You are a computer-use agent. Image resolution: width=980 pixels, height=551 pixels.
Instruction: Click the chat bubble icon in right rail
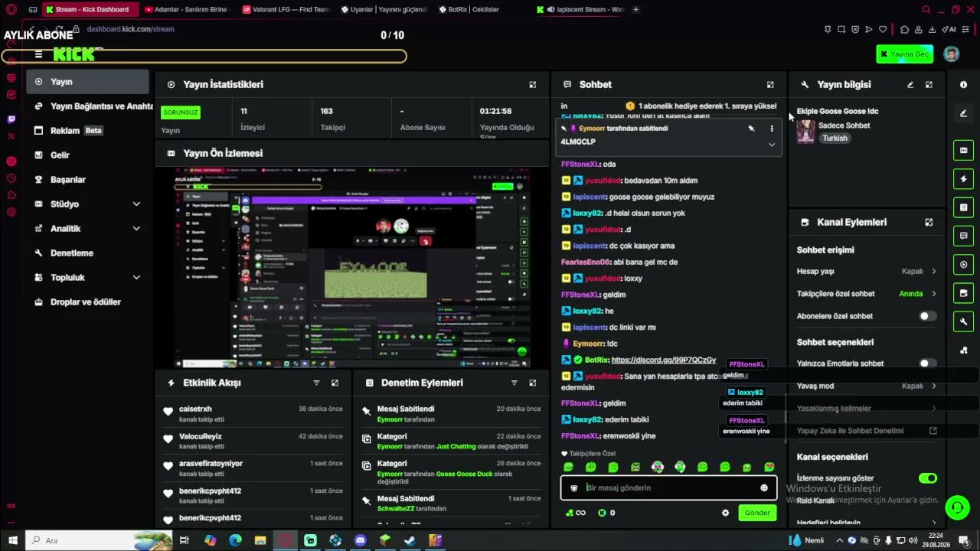click(x=963, y=236)
